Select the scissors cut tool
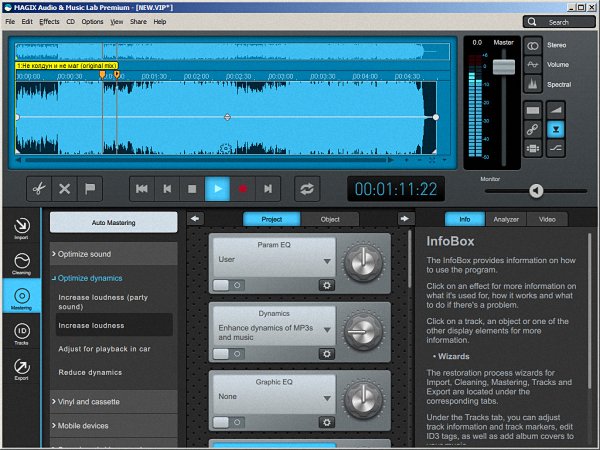Screen dimensions: 600x450 click(x=37, y=187)
